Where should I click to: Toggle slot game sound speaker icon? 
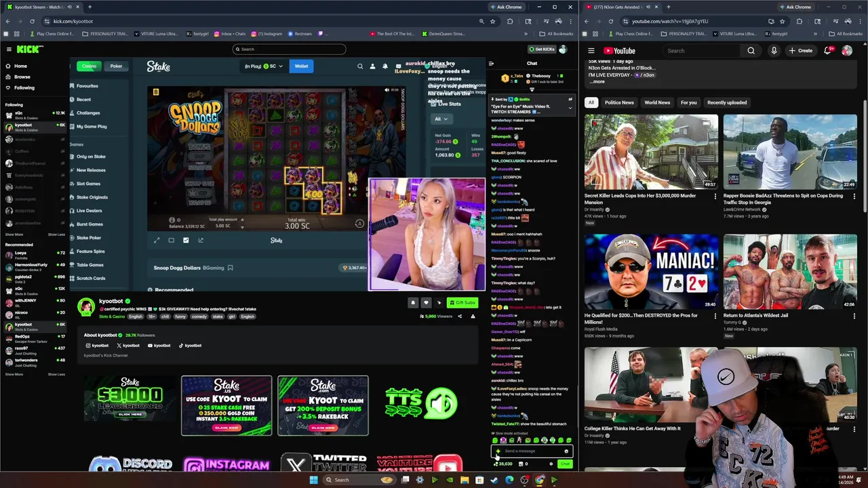387,89
